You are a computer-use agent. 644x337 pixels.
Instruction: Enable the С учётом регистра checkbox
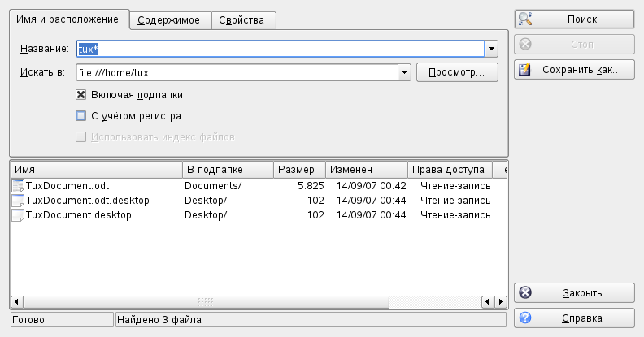point(81,116)
